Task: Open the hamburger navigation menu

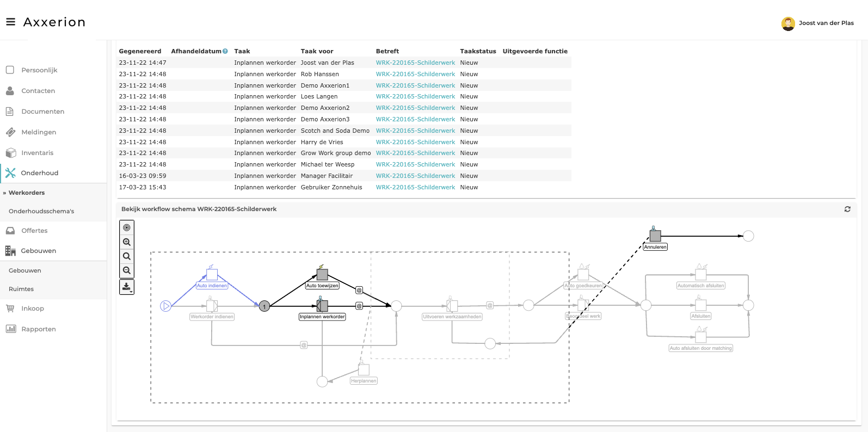Action: pyautogui.click(x=10, y=22)
